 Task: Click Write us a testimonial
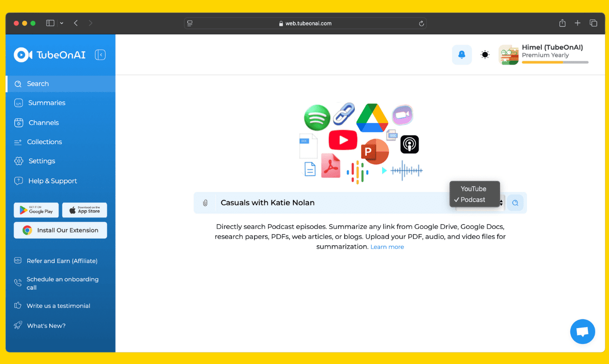[52, 306]
